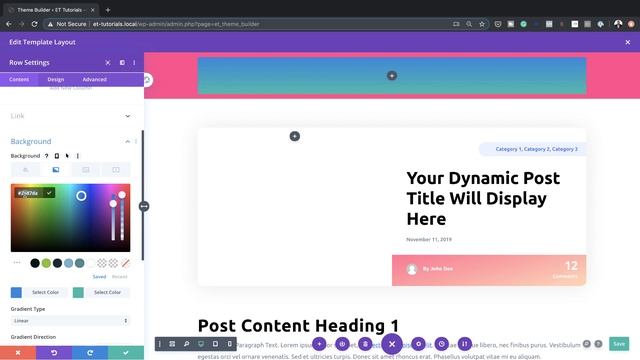
Task: Open Row Settings more options menu
Action: (x=134, y=62)
